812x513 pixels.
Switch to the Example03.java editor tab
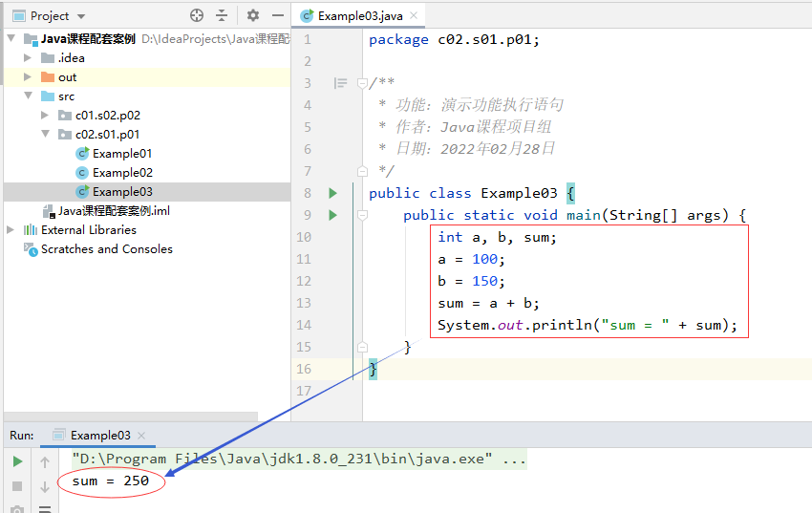[x=360, y=16]
